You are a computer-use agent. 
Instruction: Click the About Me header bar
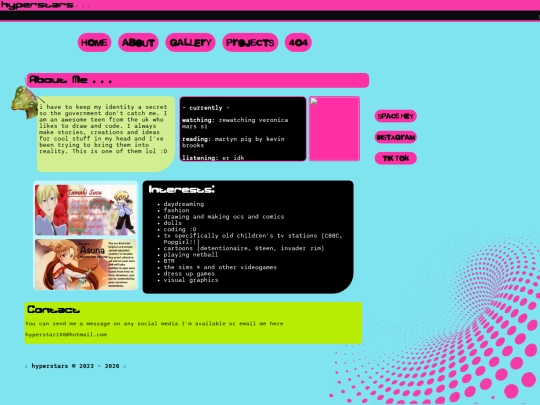[x=198, y=80]
